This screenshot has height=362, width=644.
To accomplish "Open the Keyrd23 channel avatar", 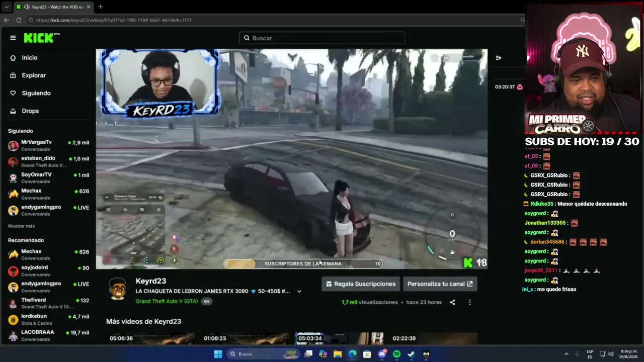I will click(x=117, y=289).
